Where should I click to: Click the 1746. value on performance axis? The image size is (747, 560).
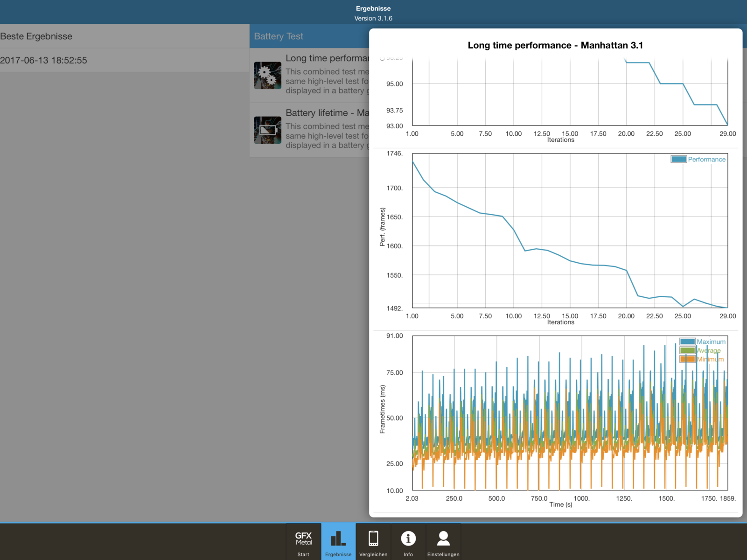click(x=395, y=154)
